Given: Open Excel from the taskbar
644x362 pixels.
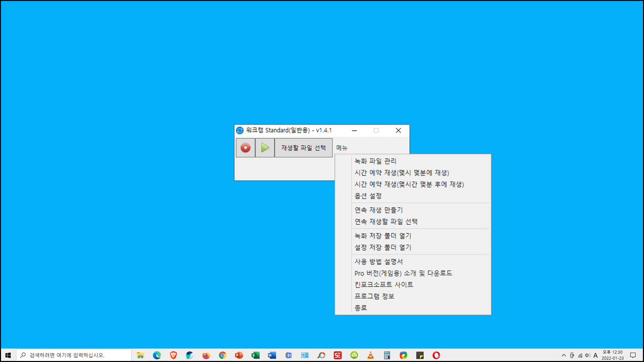Looking at the screenshot, I should (255, 355).
